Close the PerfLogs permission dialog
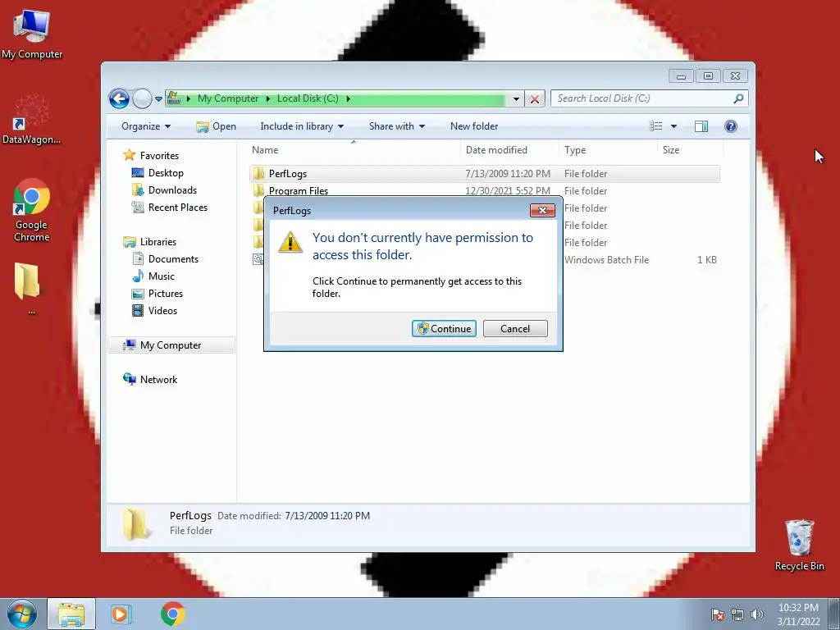 pos(542,210)
